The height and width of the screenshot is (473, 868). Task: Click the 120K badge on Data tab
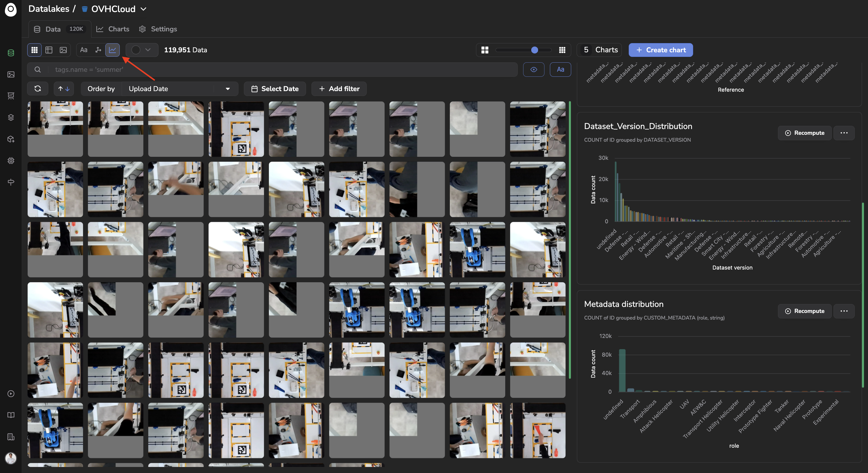pyautogui.click(x=76, y=29)
